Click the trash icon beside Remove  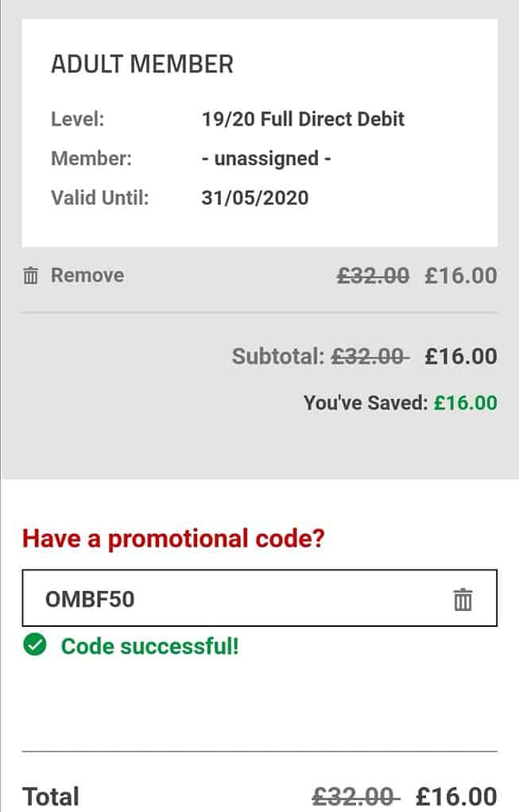point(30,276)
